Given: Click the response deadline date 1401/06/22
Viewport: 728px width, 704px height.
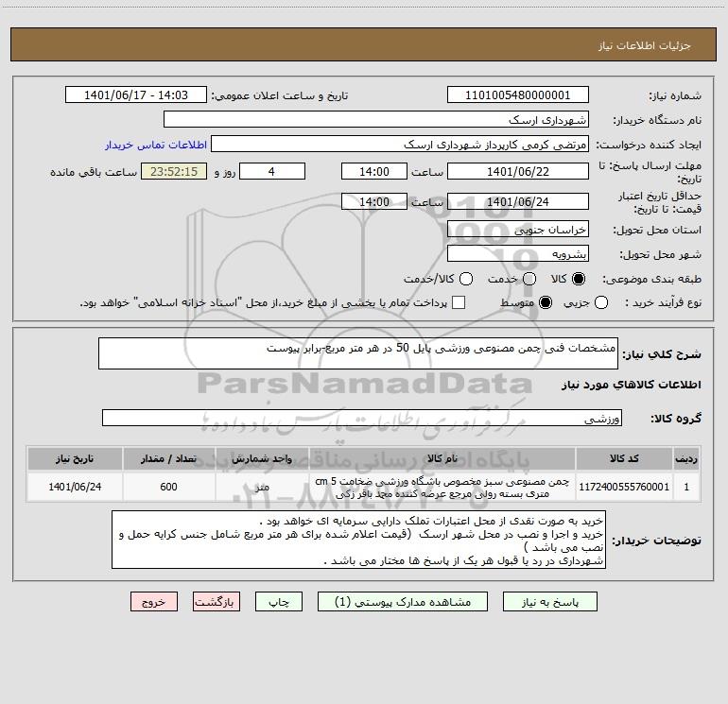Looking at the screenshot, I should click(518, 171).
